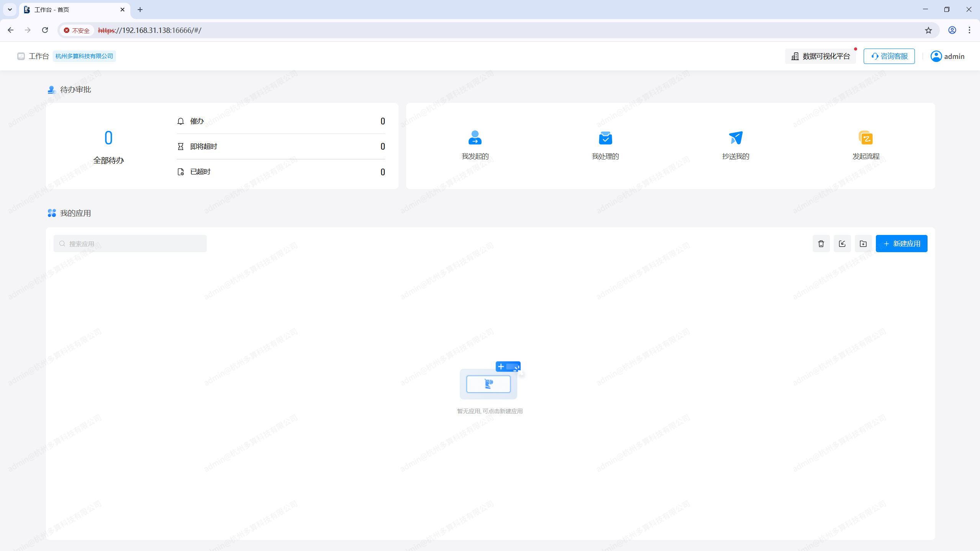Click the 不安全 site security indicator
This screenshot has height=551, width=980.
[x=77, y=30]
